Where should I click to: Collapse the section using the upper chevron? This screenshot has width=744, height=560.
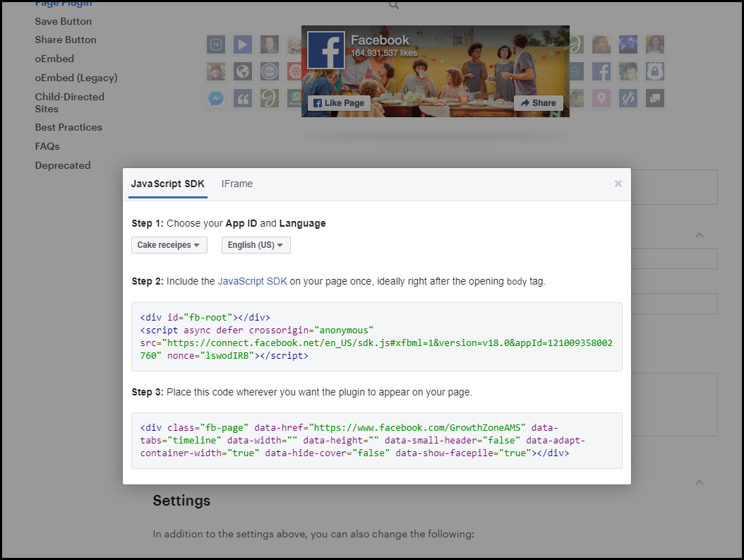coord(699,235)
